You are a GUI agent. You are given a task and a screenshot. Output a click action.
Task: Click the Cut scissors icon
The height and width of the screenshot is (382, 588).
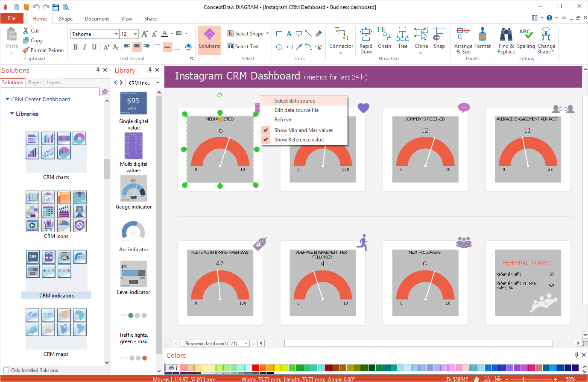pyautogui.click(x=26, y=30)
